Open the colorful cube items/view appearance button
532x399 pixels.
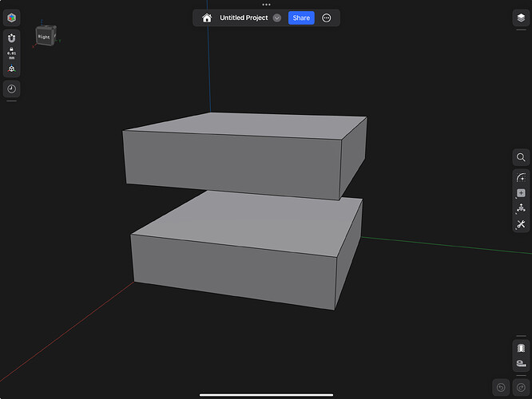pyautogui.click(x=11, y=18)
